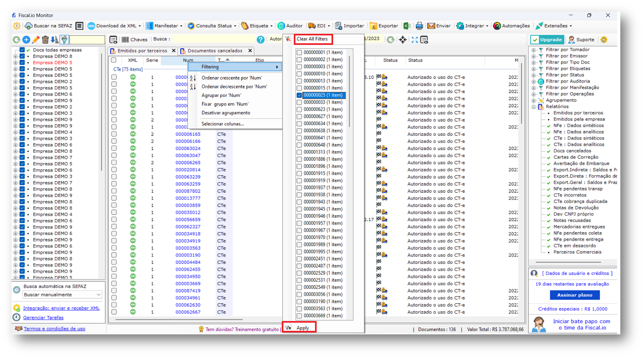
Task: Open the Extensões dropdown arrow
Action: pyautogui.click(x=570, y=26)
